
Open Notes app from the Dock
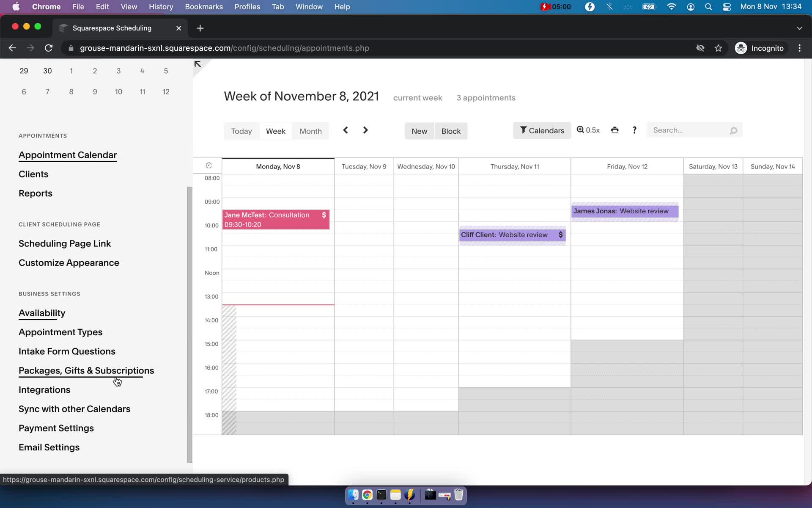(x=395, y=495)
